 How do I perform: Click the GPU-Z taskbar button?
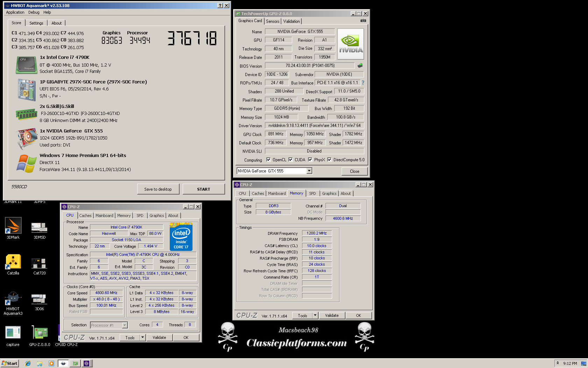[75, 363]
